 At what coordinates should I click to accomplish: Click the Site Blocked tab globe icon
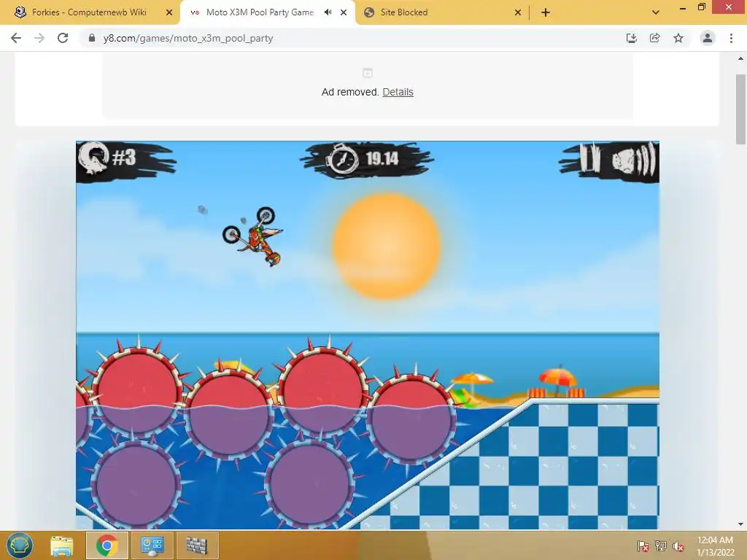click(368, 12)
